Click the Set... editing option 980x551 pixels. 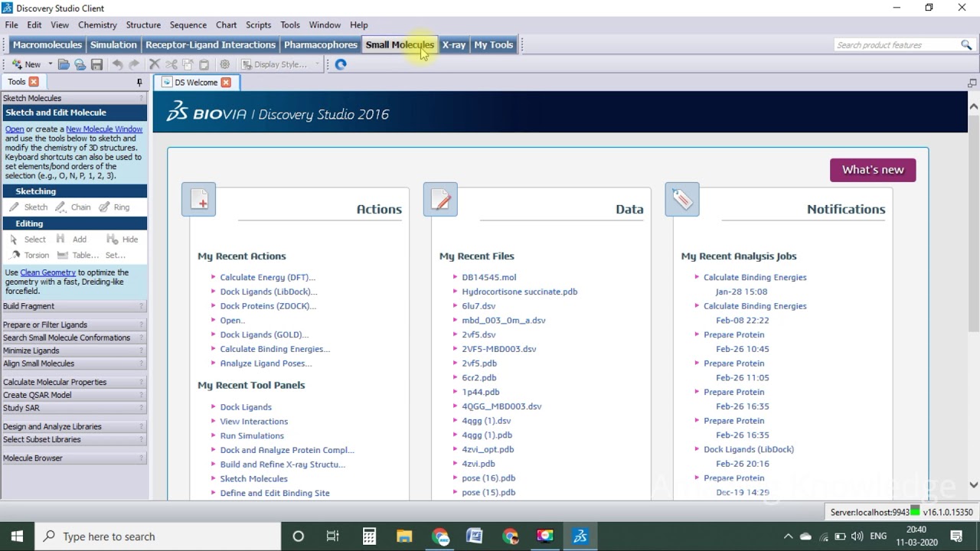coord(116,256)
